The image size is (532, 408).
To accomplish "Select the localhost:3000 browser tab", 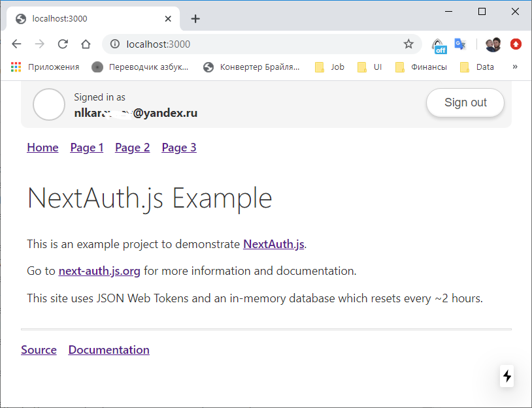I will pos(92,19).
